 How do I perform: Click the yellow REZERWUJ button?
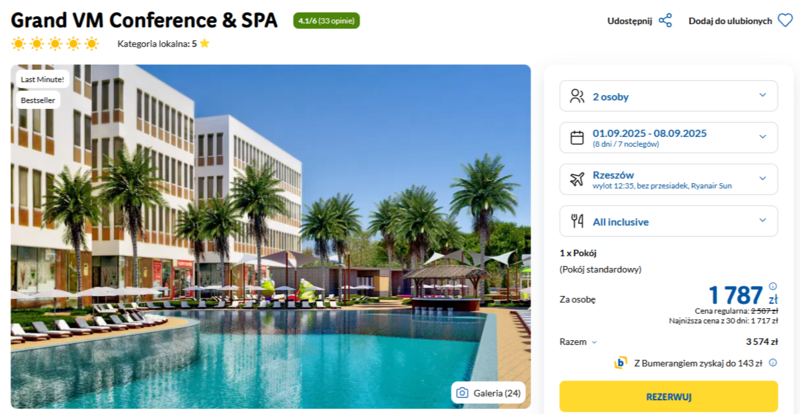[668, 397]
